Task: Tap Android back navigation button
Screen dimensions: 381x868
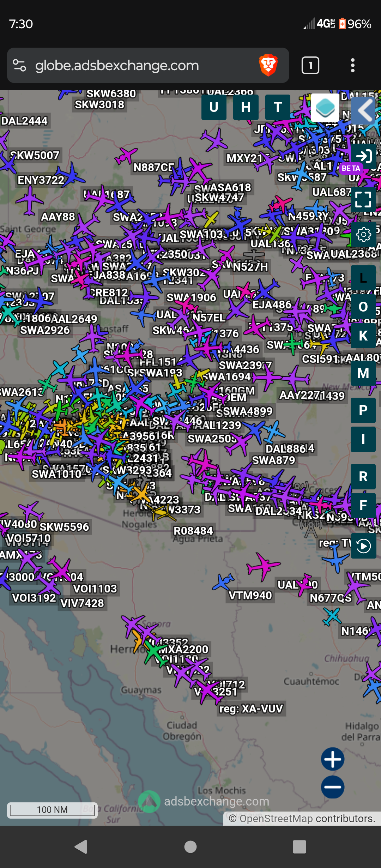Action: coord(81,846)
